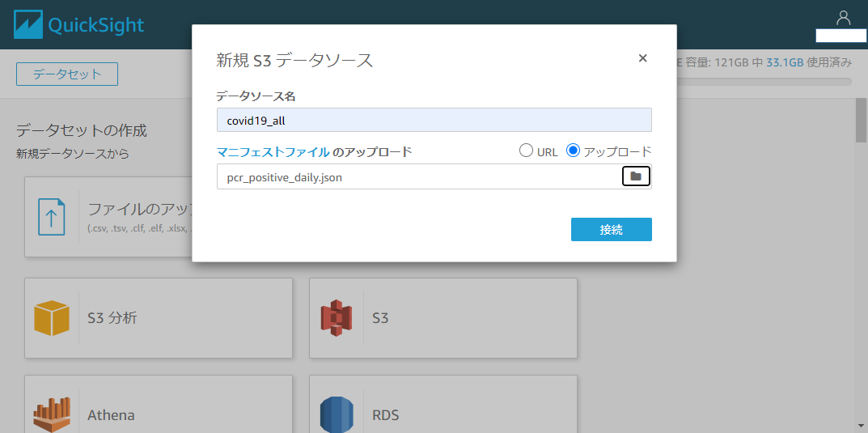
Task: Select the Athena card label
Action: pos(111,414)
